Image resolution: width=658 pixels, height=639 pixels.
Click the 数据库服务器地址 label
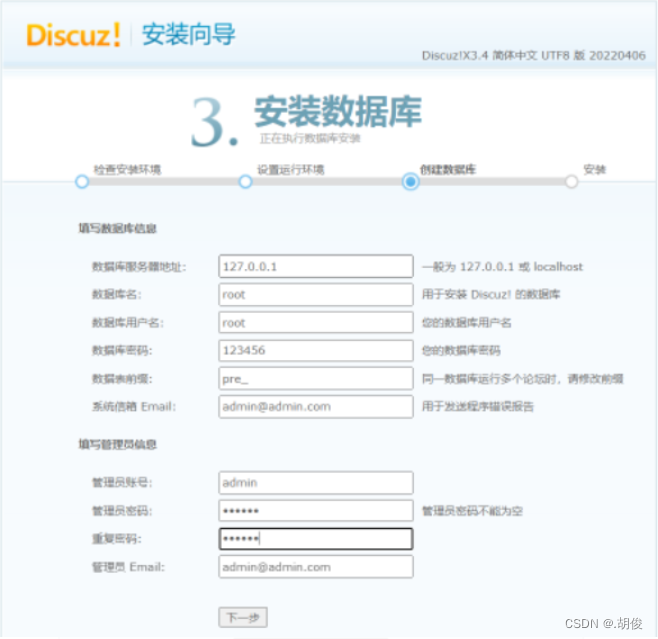click(x=139, y=267)
